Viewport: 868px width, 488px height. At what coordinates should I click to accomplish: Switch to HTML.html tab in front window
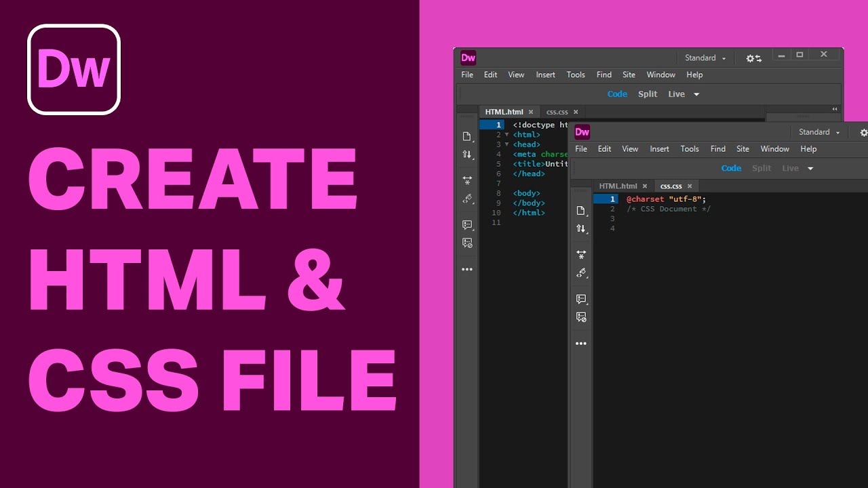[618, 186]
